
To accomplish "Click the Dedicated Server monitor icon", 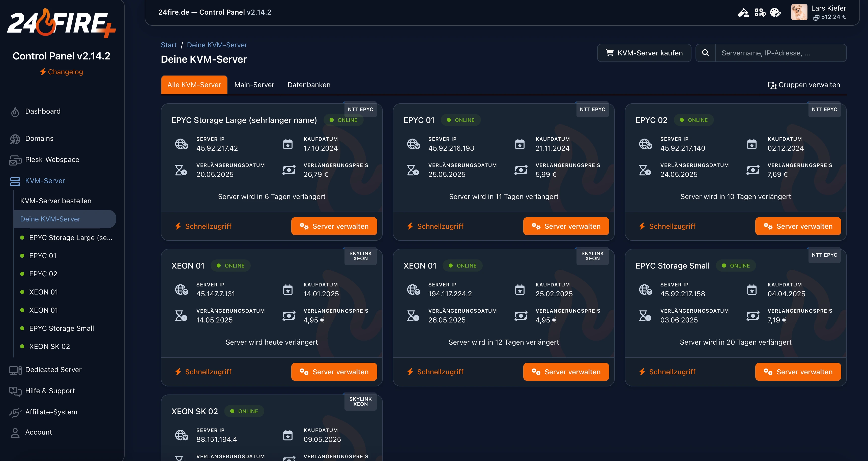I will (15, 370).
